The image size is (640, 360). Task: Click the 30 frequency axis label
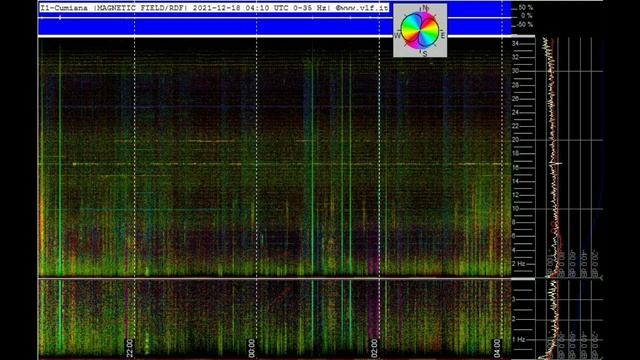click(x=515, y=71)
